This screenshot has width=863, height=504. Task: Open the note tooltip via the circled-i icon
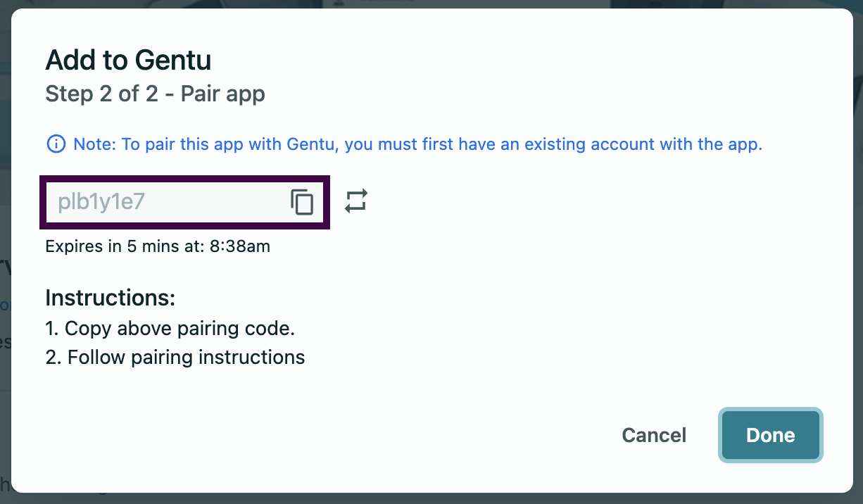pos(56,144)
